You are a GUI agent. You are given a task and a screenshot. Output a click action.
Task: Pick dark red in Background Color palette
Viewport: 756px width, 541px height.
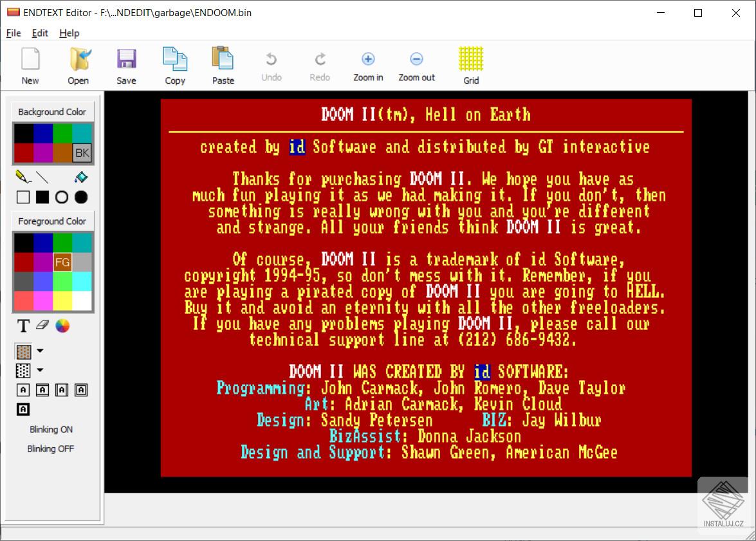pos(24,153)
